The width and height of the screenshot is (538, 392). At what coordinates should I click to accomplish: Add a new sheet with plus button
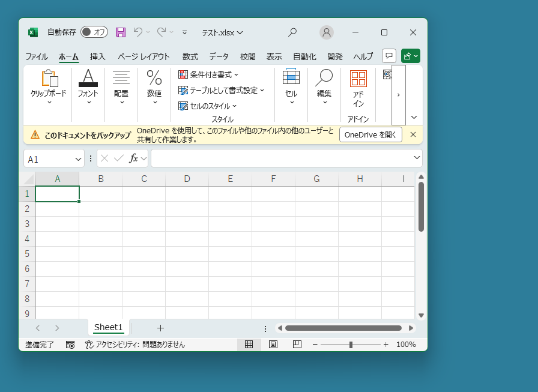pyautogui.click(x=160, y=328)
